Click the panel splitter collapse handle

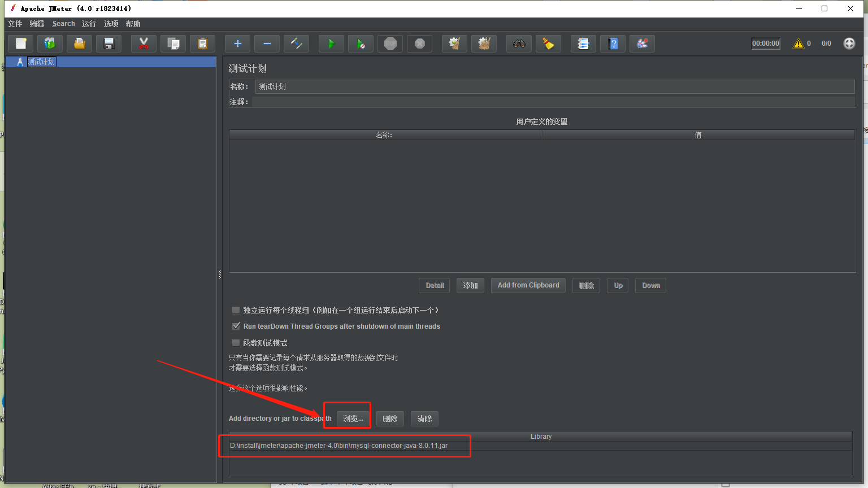(220, 275)
